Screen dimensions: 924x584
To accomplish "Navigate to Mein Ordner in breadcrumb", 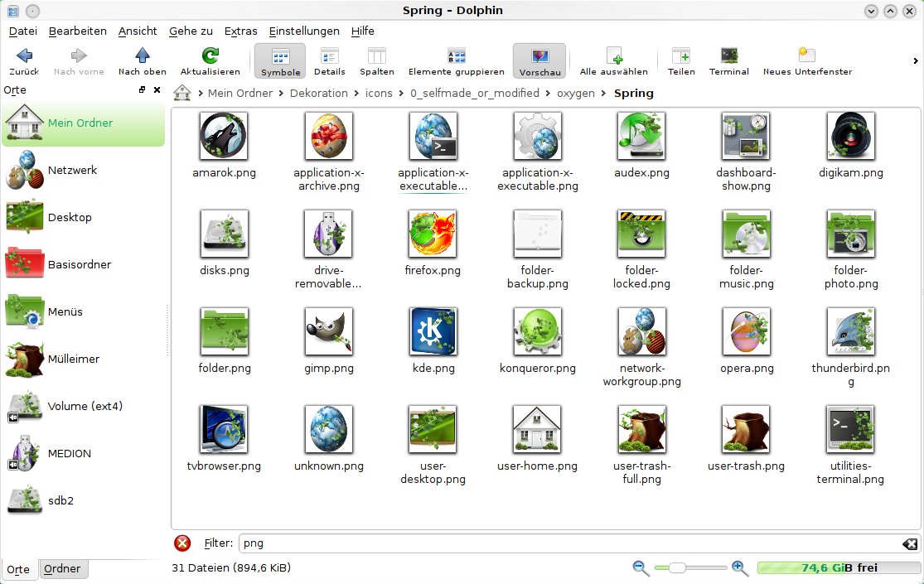I will coord(240,93).
